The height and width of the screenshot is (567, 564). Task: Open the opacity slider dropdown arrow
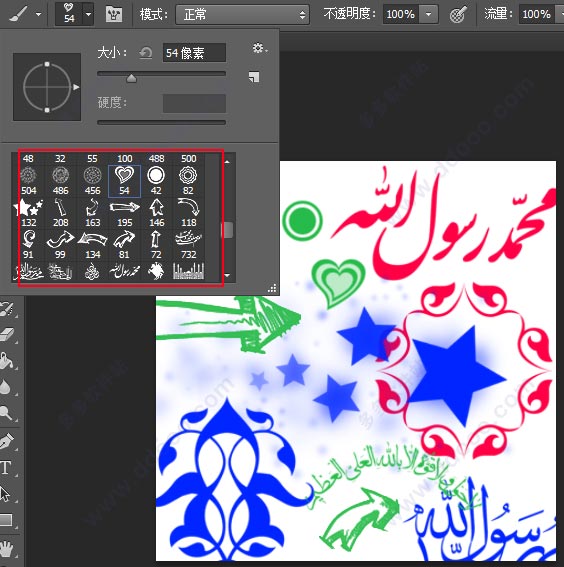click(429, 14)
